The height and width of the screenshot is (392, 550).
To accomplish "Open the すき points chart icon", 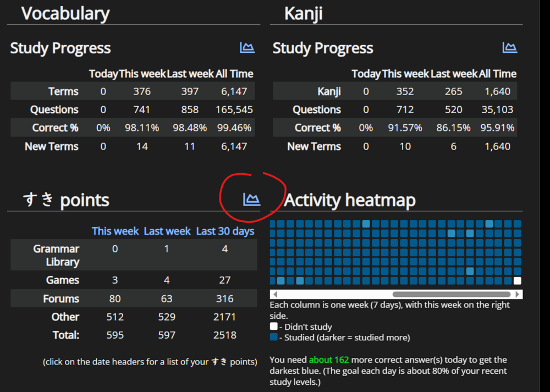I will [251, 199].
